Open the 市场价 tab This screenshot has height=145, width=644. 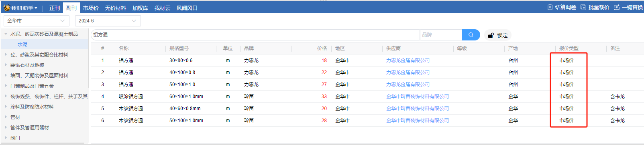click(x=91, y=8)
